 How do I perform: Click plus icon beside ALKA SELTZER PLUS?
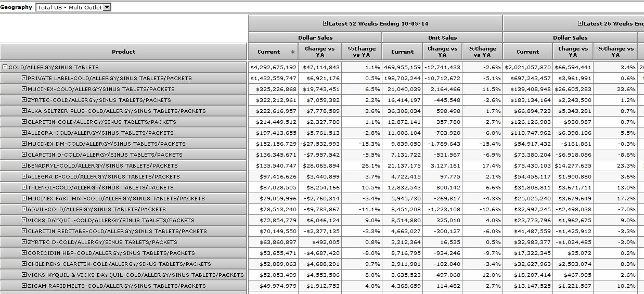click(24, 111)
